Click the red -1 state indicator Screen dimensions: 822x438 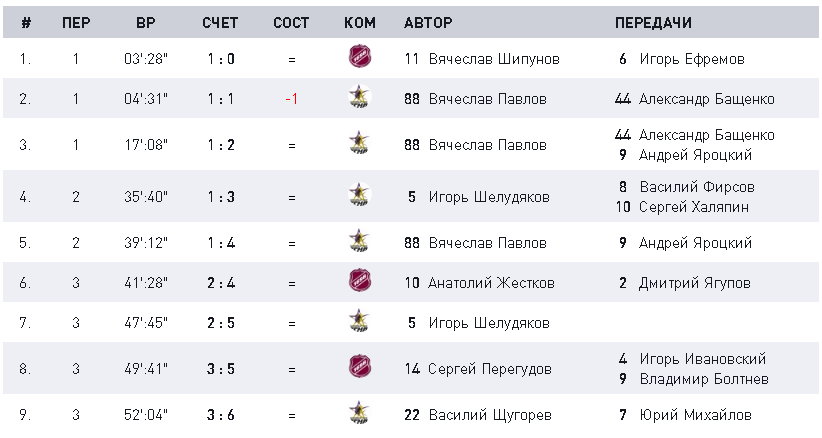point(291,98)
